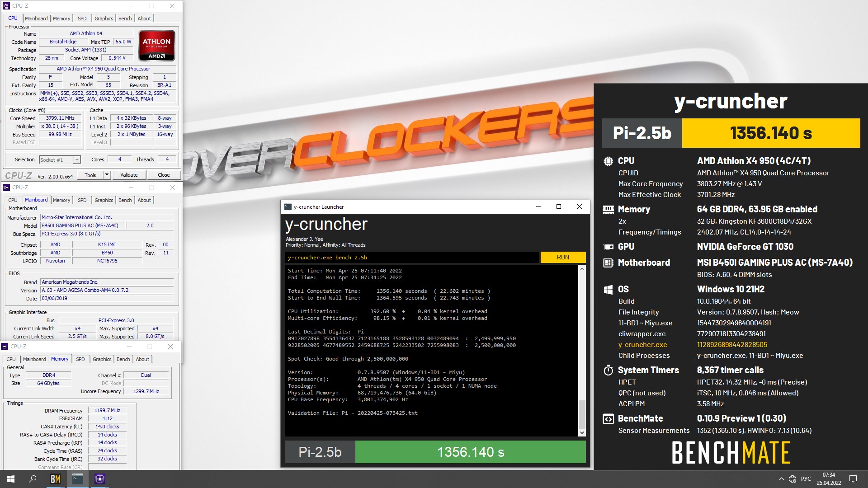The image size is (868, 488).
Task: Click the yellow 1356.140 s score banner
Action: (771, 133)
